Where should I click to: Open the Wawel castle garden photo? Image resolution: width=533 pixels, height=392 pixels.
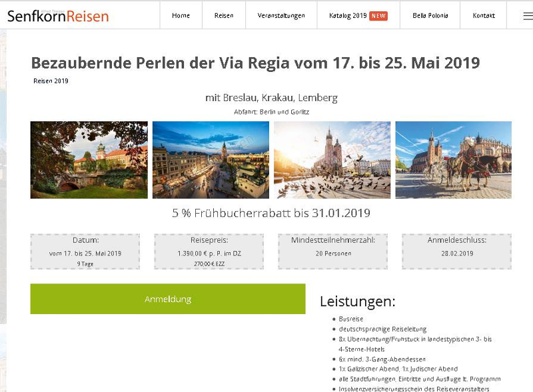[89, 160]
